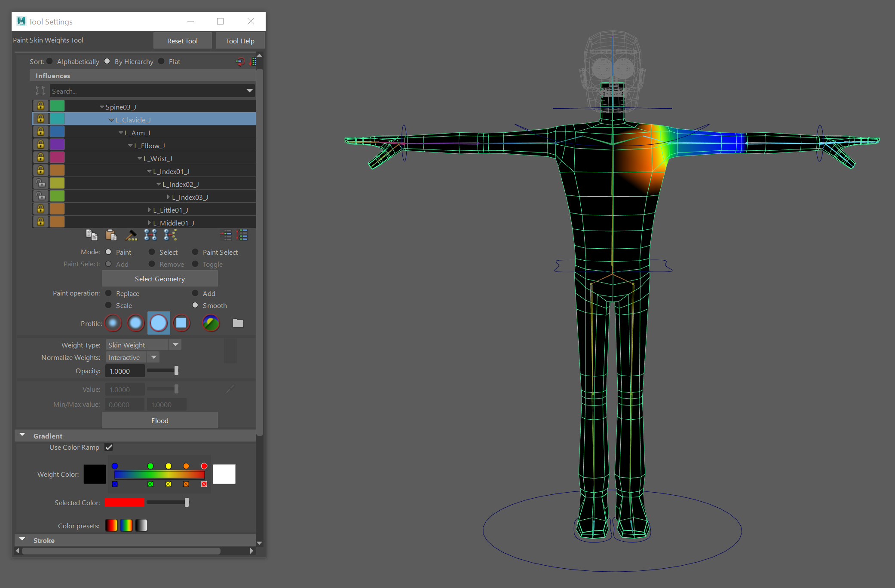Image resolution: width=895 pixels, height=588 pixels.
Task: Select L_Wrist_J influence item
Action: pos(157,158)
